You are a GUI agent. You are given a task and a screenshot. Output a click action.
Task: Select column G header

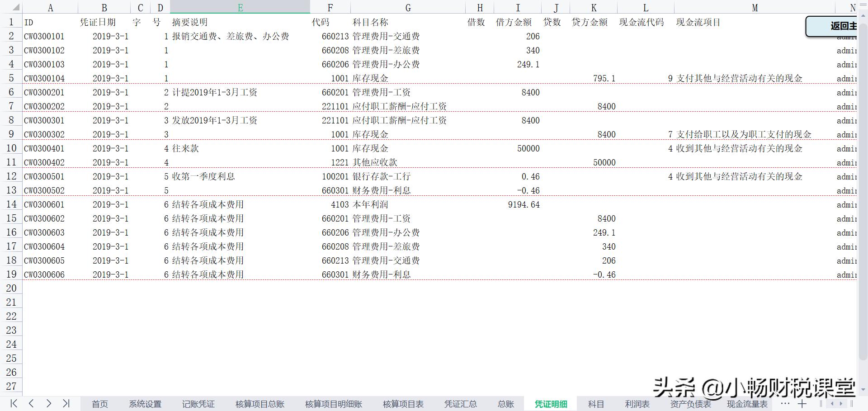408,8
